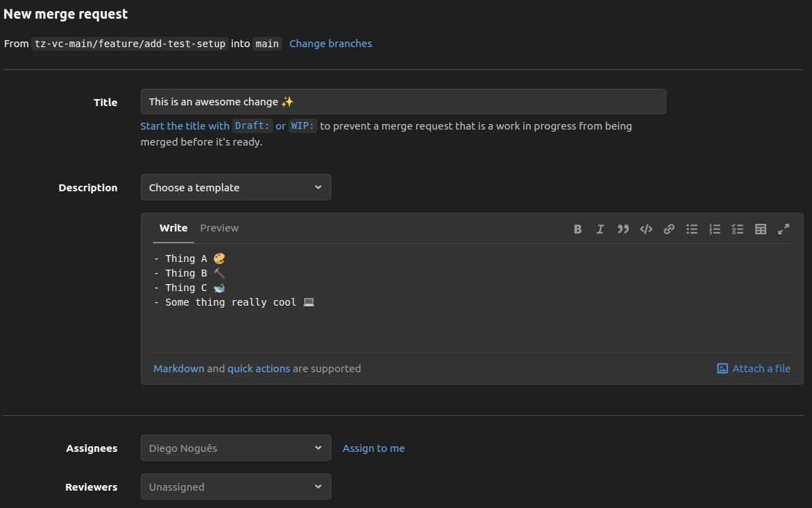Expand the editor to fullscreen

784,229
